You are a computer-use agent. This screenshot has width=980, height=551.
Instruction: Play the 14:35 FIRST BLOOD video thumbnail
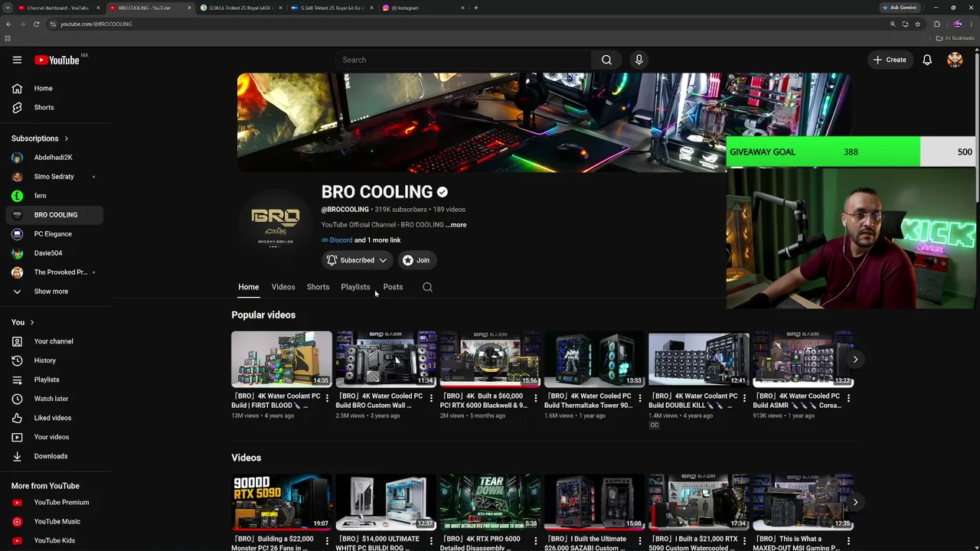(282, 359)
